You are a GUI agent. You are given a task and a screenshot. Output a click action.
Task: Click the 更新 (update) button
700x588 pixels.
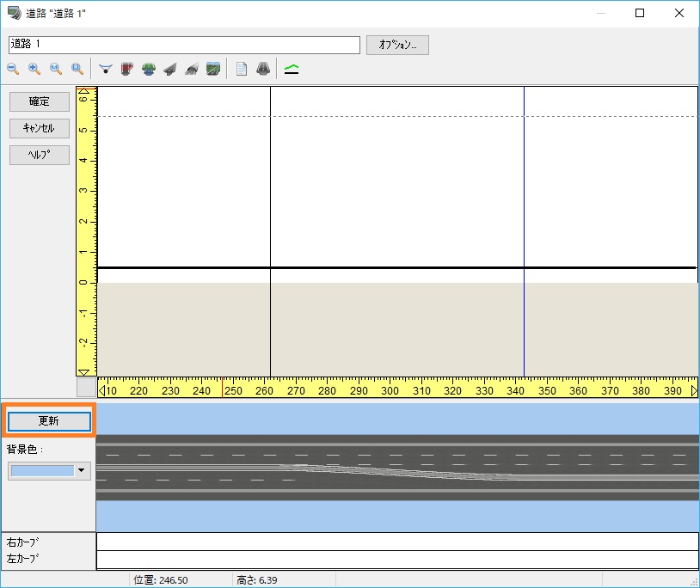[49, 421]
